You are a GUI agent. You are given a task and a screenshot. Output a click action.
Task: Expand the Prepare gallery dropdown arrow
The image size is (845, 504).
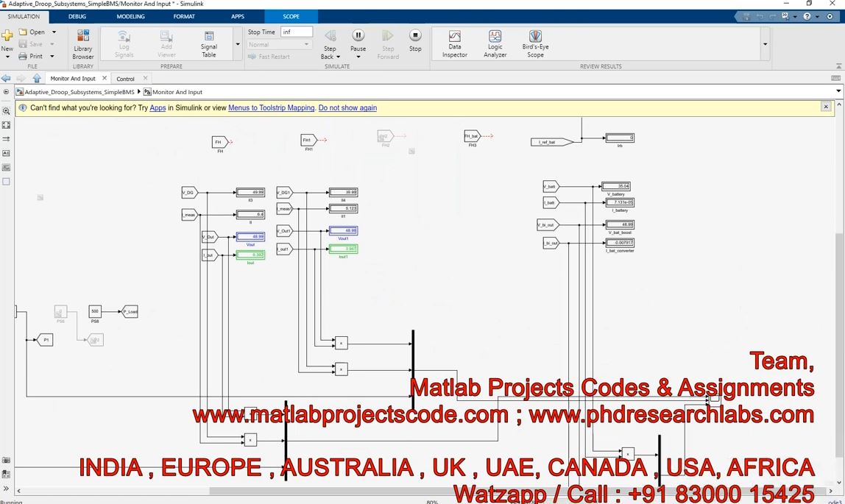click(x=237, y=45)
